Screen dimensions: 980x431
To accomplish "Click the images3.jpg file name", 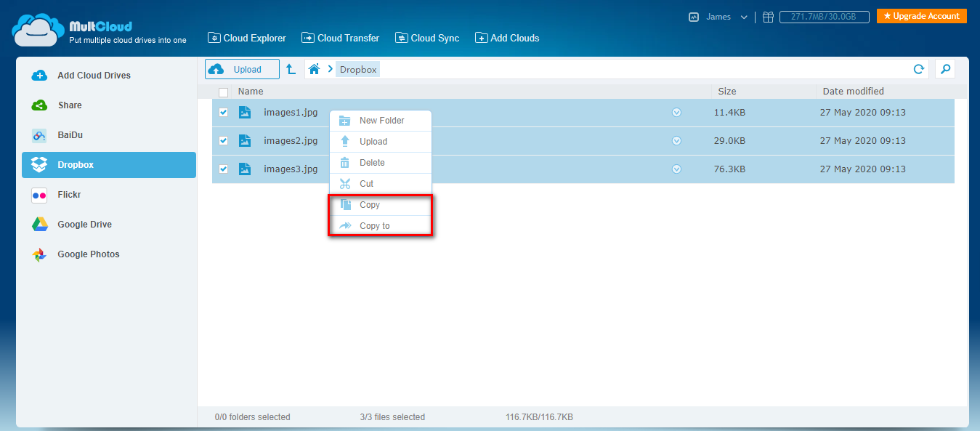I will 291,169.
